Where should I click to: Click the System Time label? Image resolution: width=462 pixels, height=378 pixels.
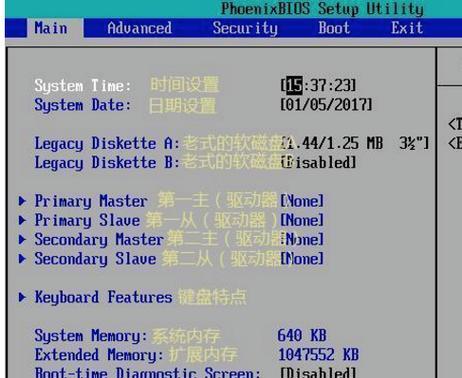point(83,86)
